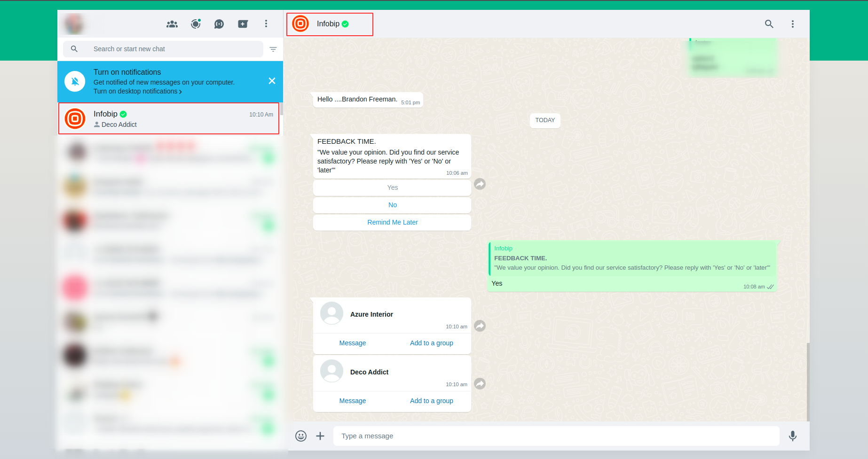
Task: Click Infobip logo in chat header
Action: [x=300, y=23]
